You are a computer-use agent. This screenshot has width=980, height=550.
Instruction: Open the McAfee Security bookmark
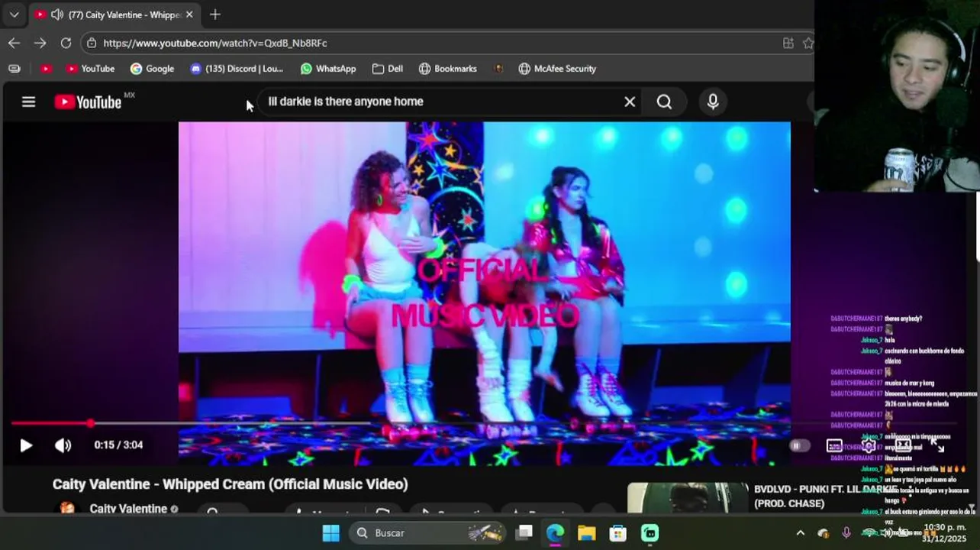[x=557, y=69]
